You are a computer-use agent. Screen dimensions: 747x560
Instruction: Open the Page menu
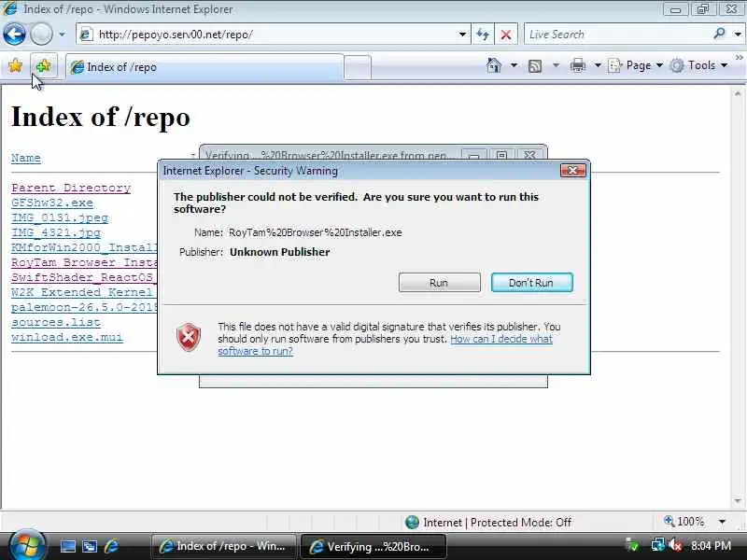pos(636,65)
